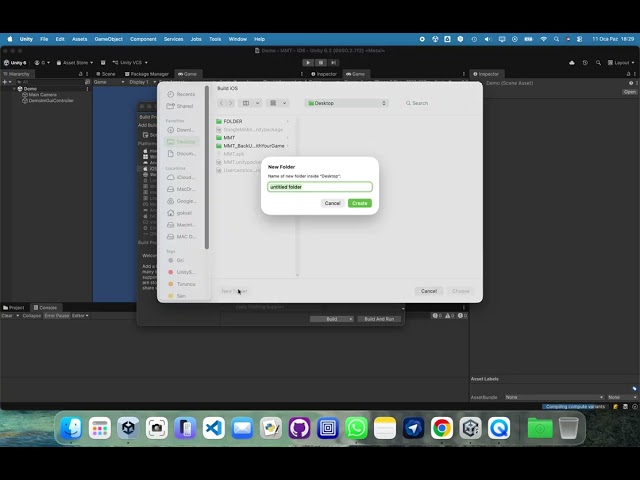Click the untitled folder name field
640x480 pixels.
tap(320, 187)
